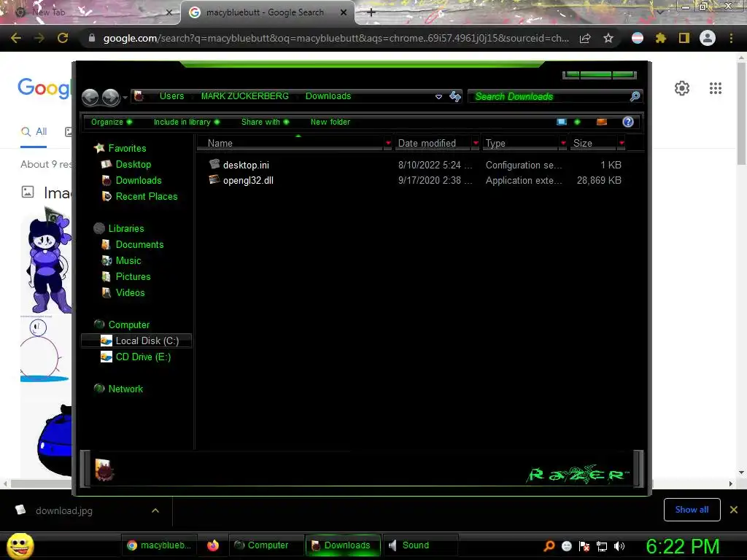Sort by the Type column header

coord(521,144)
